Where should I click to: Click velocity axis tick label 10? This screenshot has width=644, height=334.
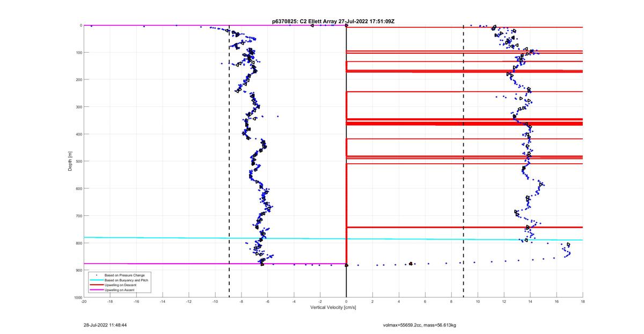point(478,302)
